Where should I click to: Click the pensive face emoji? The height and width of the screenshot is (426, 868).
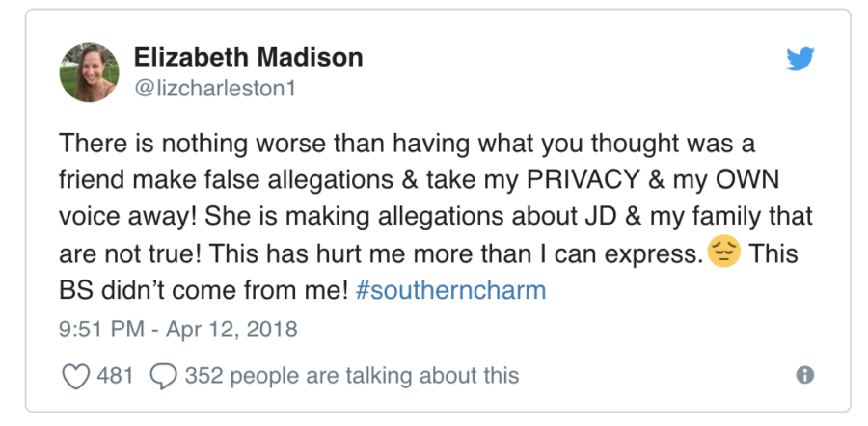point(724,252)
